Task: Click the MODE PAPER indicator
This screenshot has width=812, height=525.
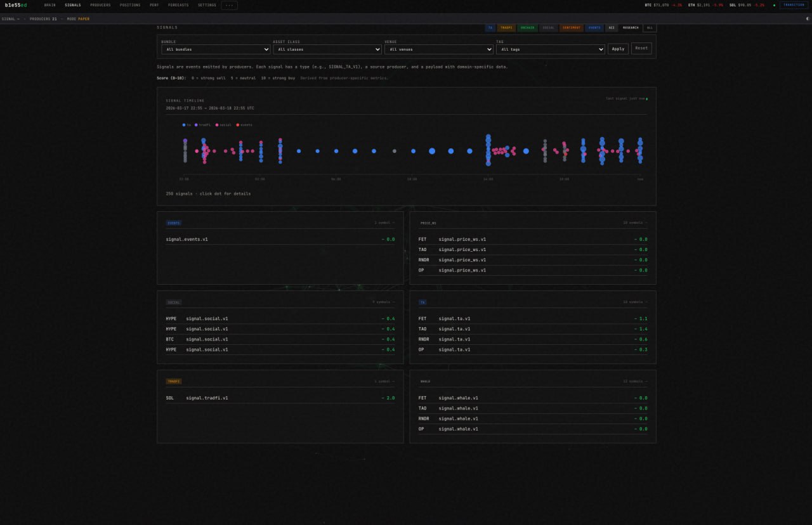Action: pos(78,19)
